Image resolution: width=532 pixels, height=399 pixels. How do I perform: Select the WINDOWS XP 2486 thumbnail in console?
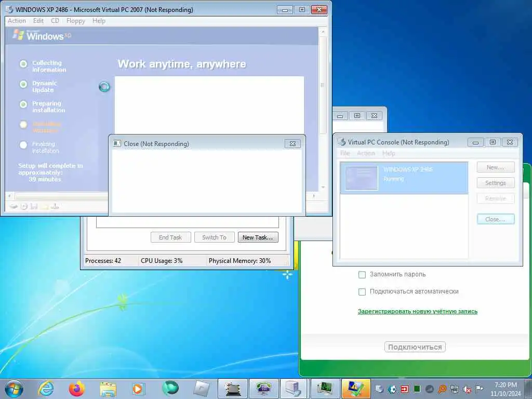click(x=362, y=178)
